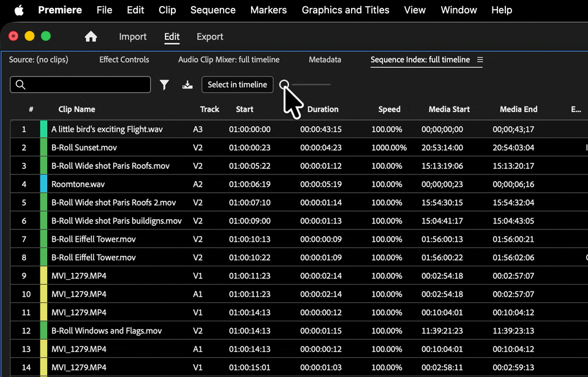Open the Apple menu
The image size is (588, 377).
[19, 10]
